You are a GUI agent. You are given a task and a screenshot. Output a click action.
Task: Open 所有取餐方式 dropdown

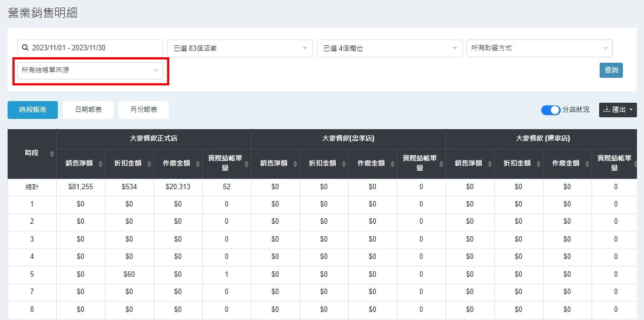click(x=539, y=48)
